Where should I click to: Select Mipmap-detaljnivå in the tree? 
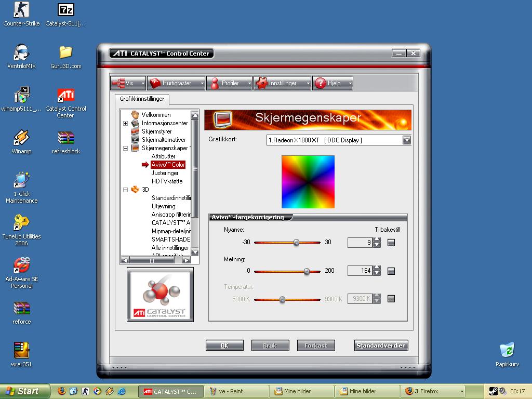[x=170, y=231]
